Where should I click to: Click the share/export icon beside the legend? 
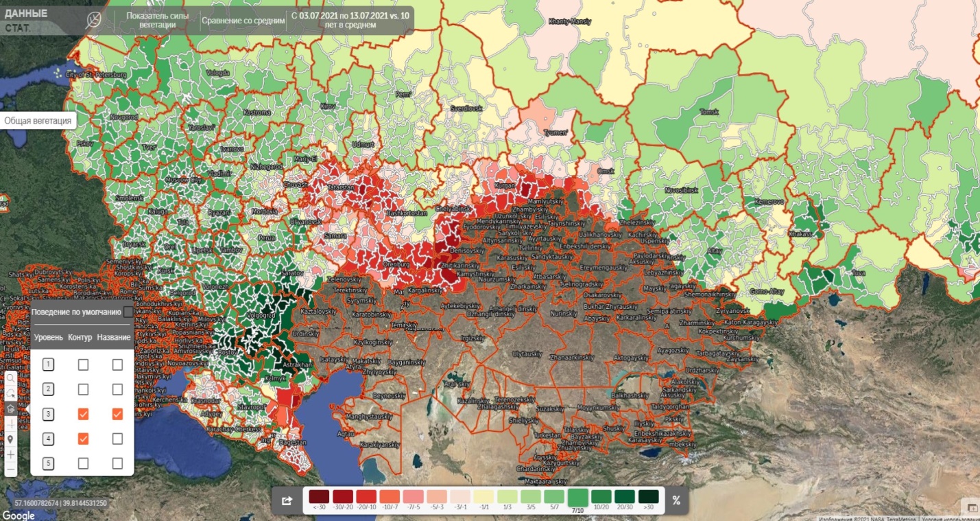tap(287, 500)
